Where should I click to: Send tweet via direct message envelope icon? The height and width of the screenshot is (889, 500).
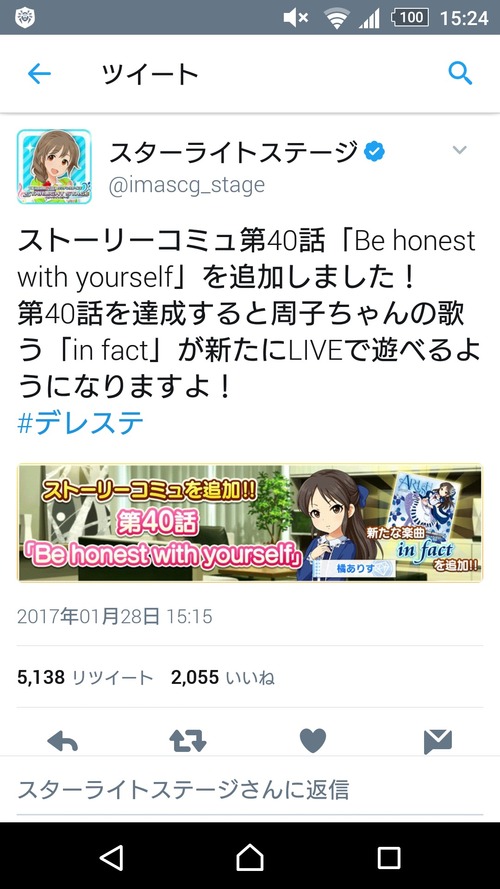pos(438,742)
